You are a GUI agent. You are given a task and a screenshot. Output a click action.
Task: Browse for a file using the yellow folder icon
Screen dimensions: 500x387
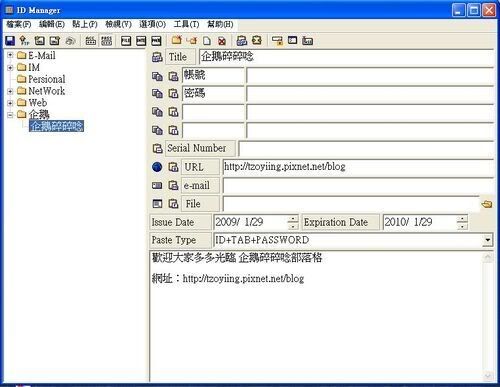[x=487, y=204]
